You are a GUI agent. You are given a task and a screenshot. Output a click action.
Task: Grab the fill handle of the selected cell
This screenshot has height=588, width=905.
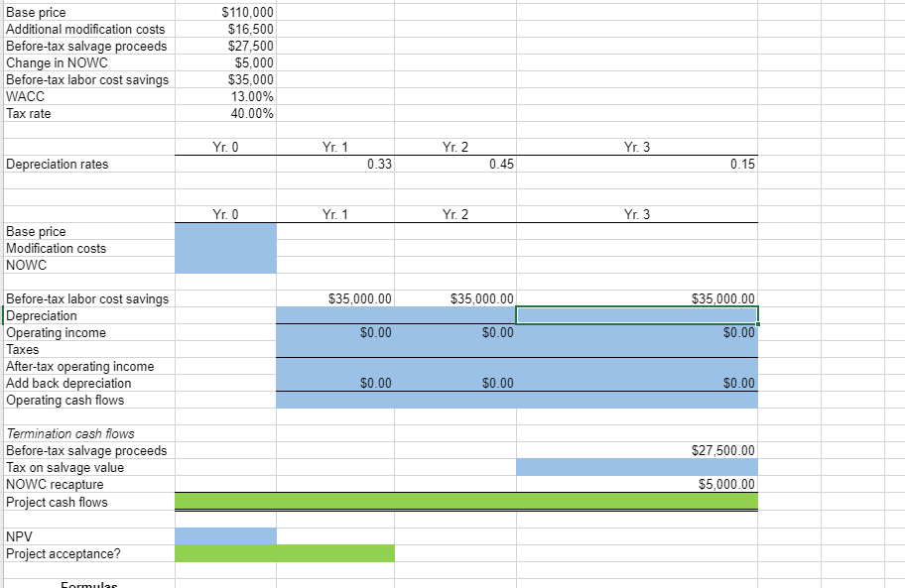point(758,324)
